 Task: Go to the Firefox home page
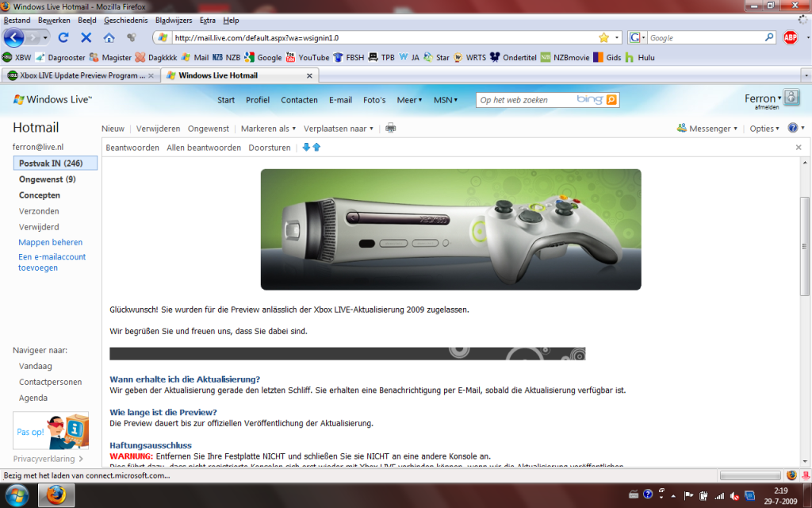(x=109, y=37)
